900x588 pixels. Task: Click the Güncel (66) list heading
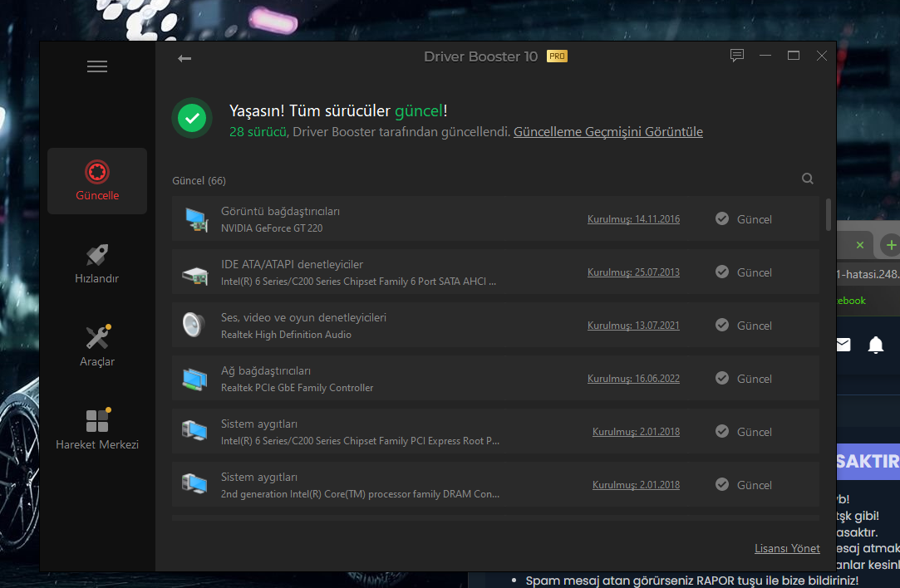point(199,181)
